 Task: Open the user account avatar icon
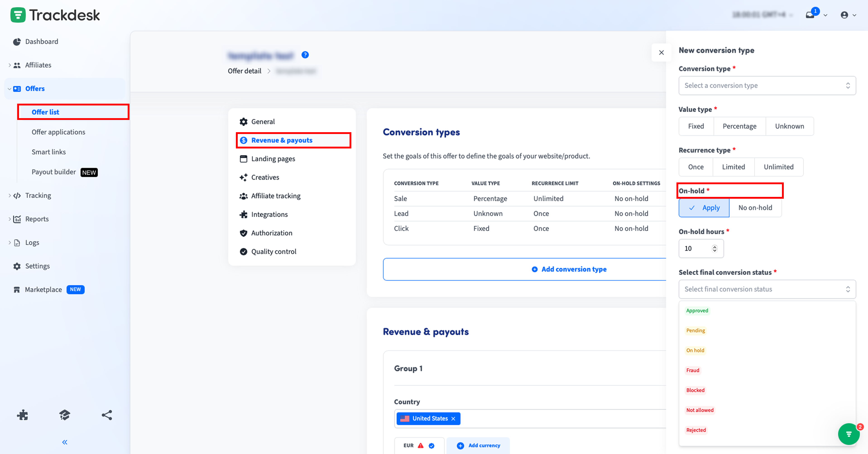click(844, 15)
